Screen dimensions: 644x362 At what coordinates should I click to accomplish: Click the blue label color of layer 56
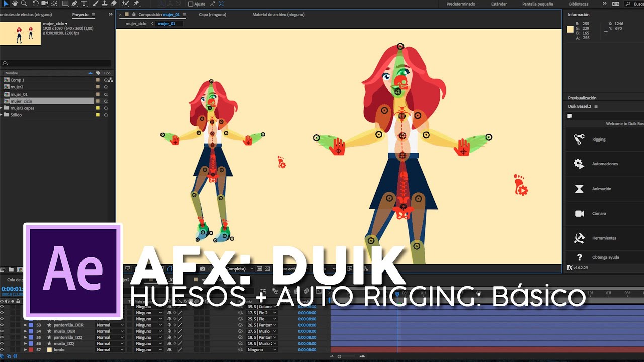[31, 343]
